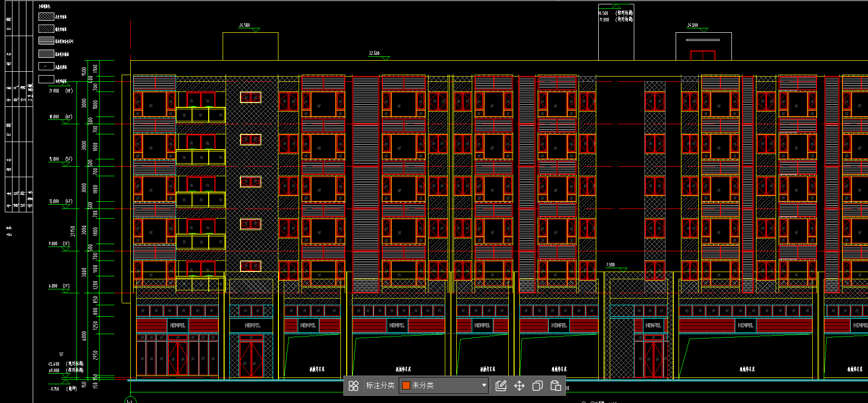Click the 18.000 (6F) elevation label

61,117
